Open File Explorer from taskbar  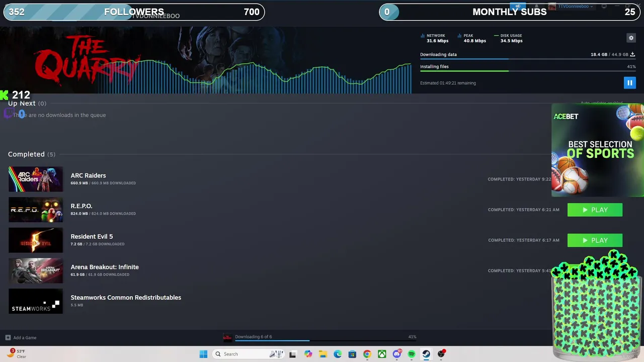click(x=323, y=354)
